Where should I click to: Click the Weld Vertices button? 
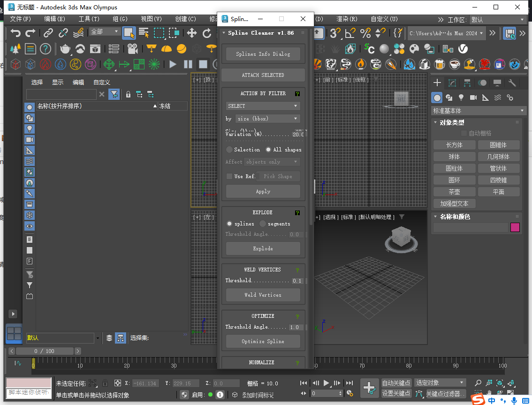point(263,295)
